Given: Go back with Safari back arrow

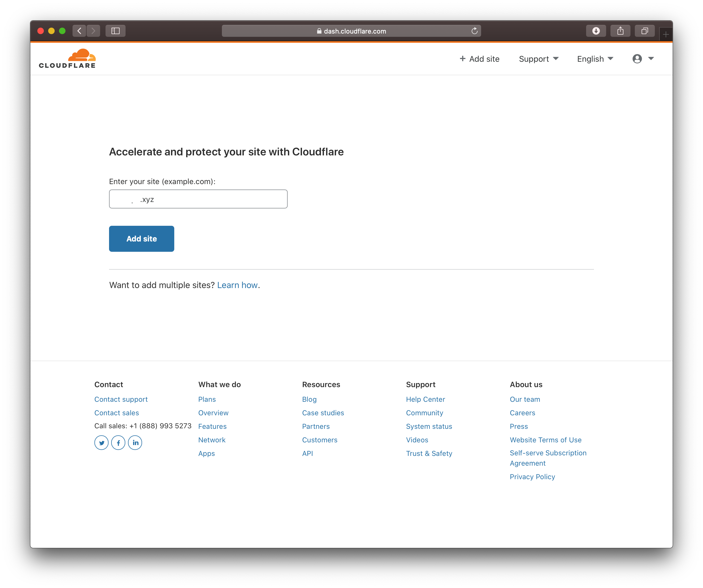Looking at the screenshot, I should point(79,31).
